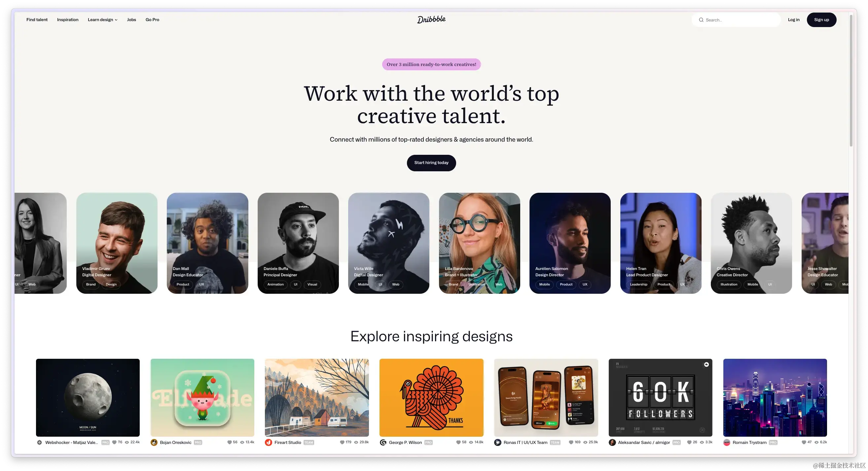Select the Animation tag on Daniele Buffa card
Viewport: 868px width, 471px height.
[275, 285]
